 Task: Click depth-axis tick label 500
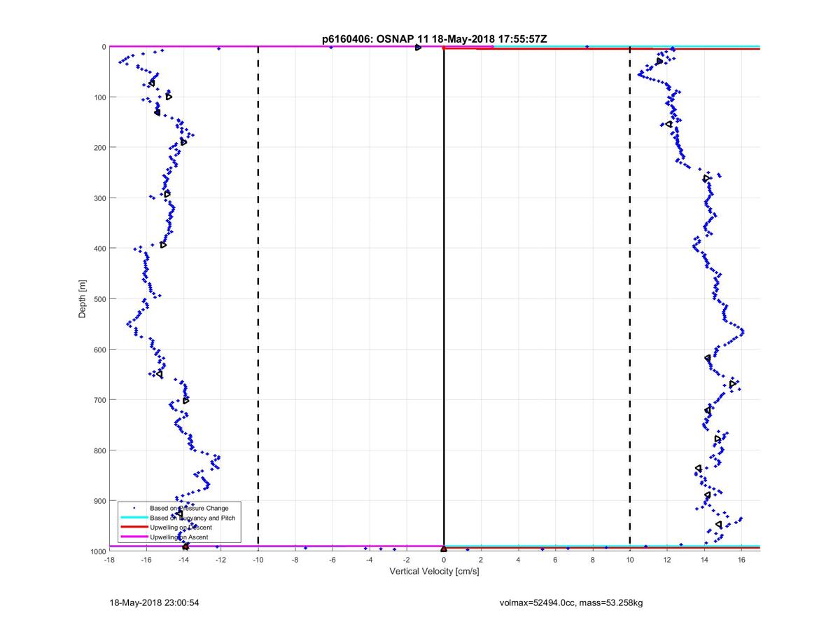click(x=99, y=299)
